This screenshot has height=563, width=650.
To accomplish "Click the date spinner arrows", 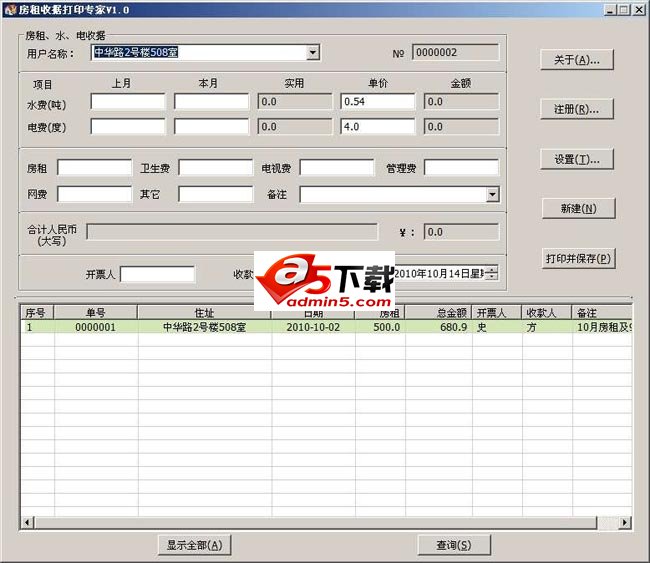I will tap(491, 273).
